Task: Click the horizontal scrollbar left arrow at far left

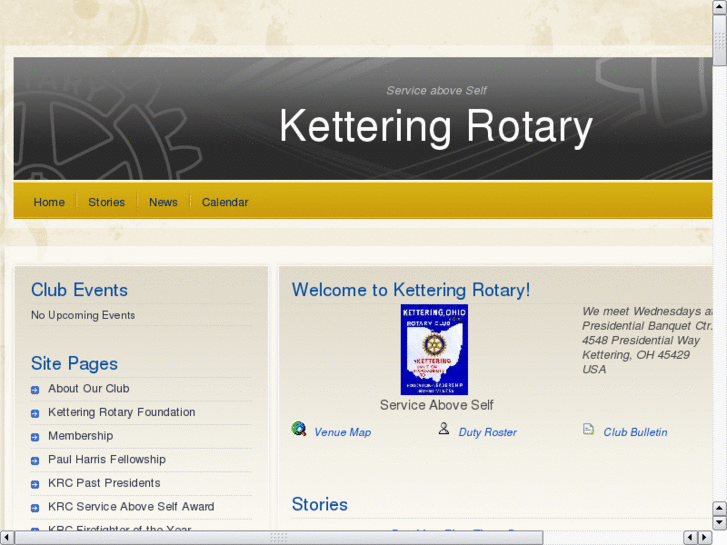Action: click(7, 538)
